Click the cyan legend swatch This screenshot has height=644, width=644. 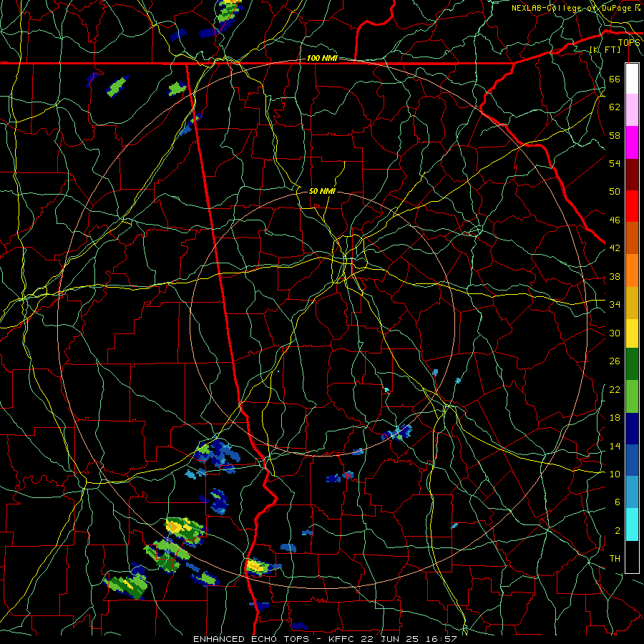632,525
